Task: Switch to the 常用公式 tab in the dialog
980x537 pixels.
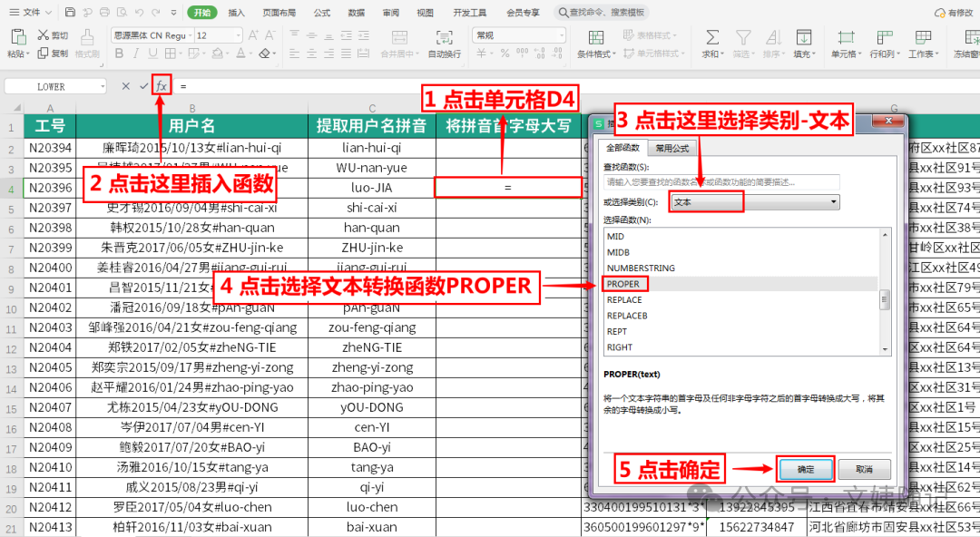Action: (x=672, y=148)
